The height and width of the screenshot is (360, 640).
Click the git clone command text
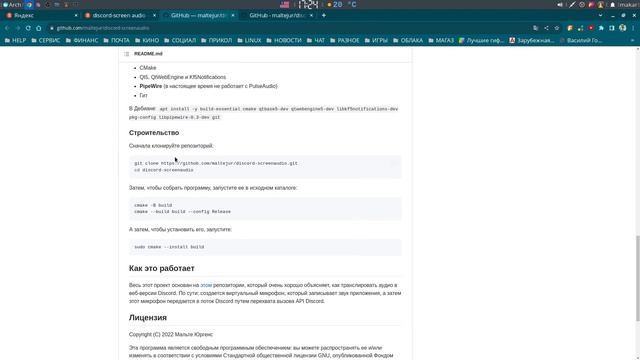point(216,163)
